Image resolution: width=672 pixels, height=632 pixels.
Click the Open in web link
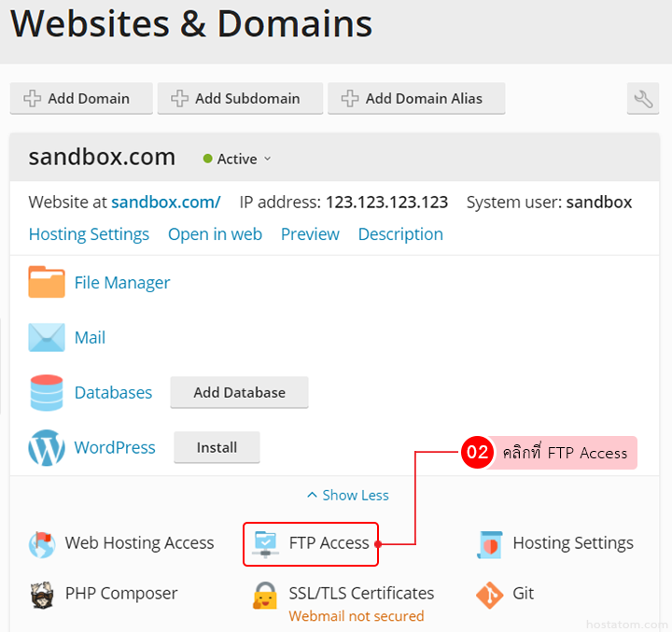click(215, 234)
